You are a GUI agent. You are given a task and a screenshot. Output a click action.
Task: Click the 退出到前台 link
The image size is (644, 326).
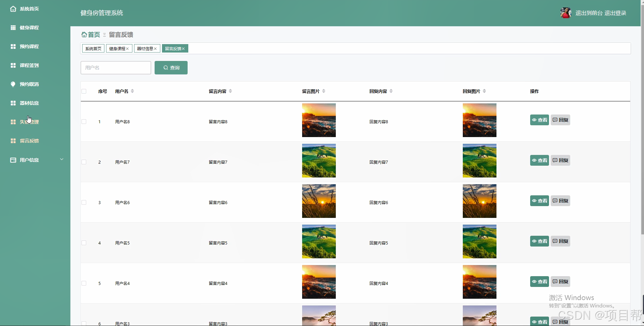click(x=589, y=13)
